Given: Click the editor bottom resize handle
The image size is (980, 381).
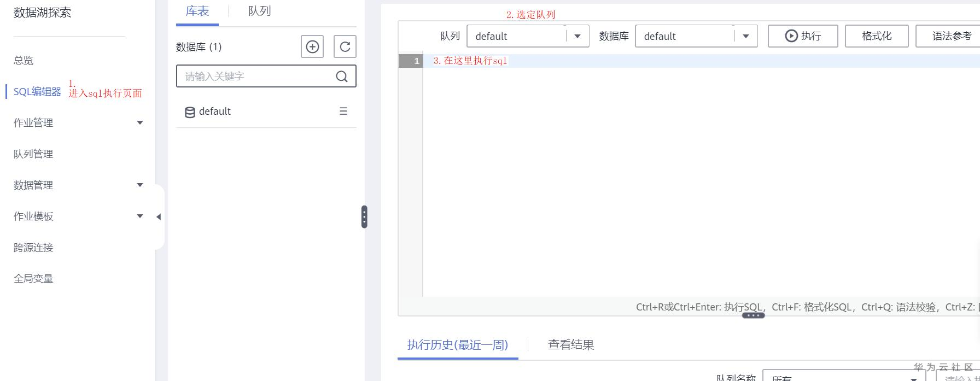Looking at the screenshot, I should point(753,315).
